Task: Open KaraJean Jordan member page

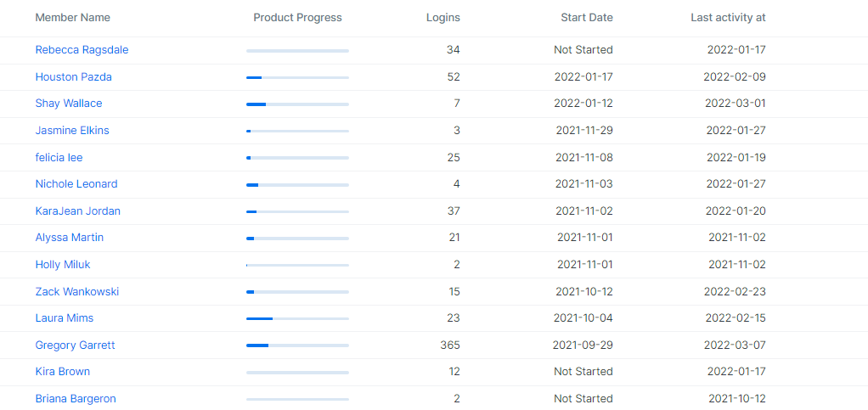Action: [77, 211]
